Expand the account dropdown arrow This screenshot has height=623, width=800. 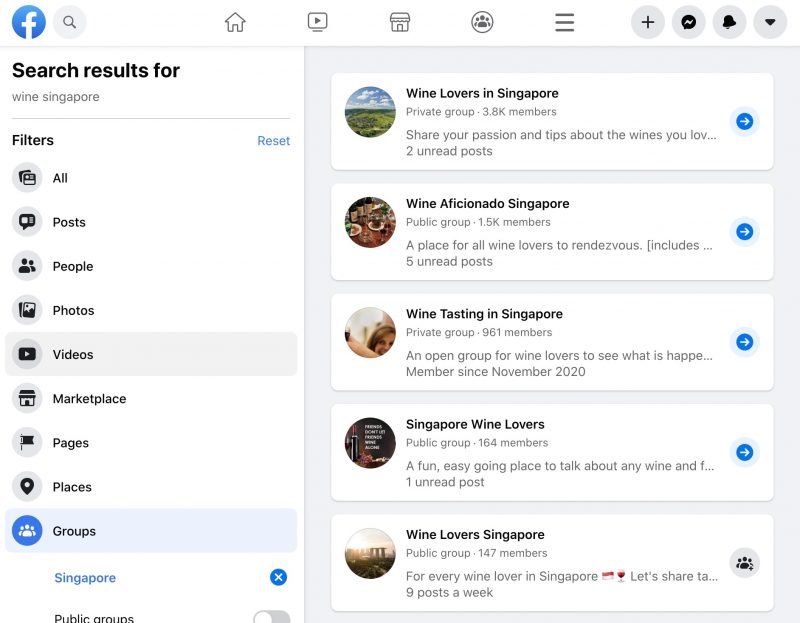pos(770,22)
